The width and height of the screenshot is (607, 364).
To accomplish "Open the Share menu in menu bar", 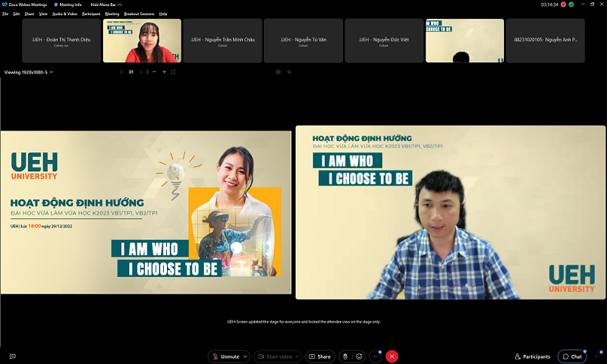I will [x=30, y=14].
